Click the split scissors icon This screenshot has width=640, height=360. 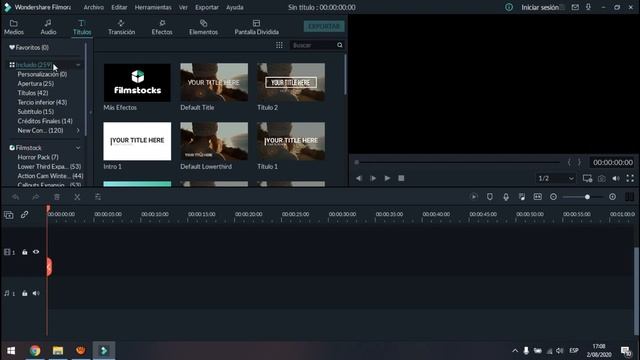(77, 197)
